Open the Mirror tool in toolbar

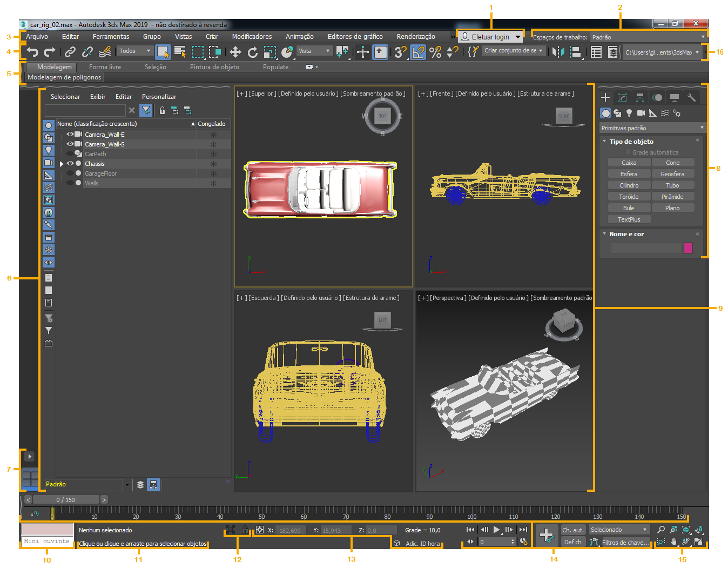coord(558,52)
